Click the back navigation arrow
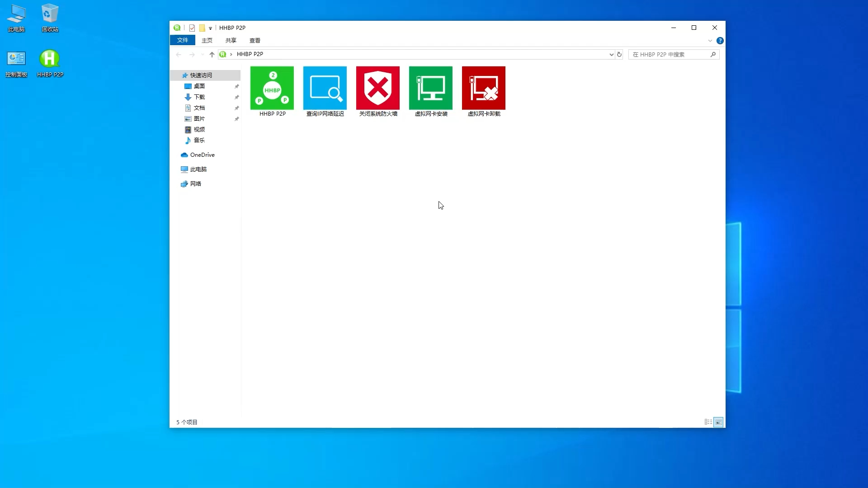 [x=179, y=54]
